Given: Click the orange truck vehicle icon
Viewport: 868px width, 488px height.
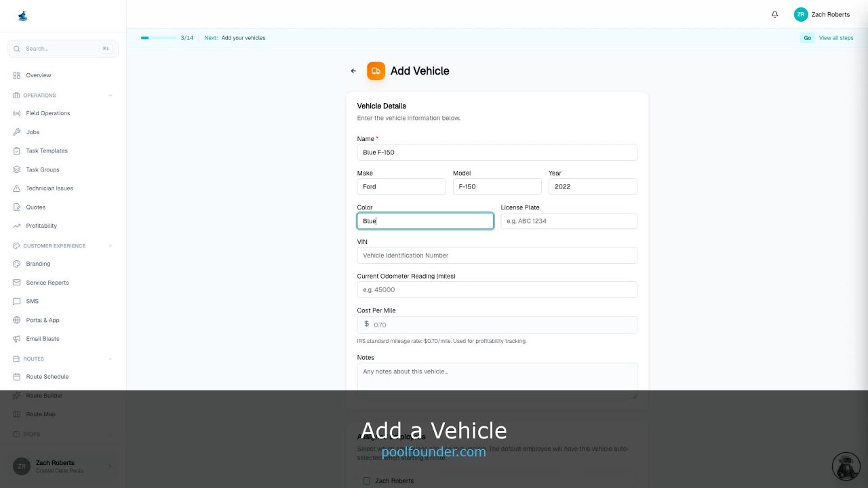Looking at the screenshot, I should [376, 71].
